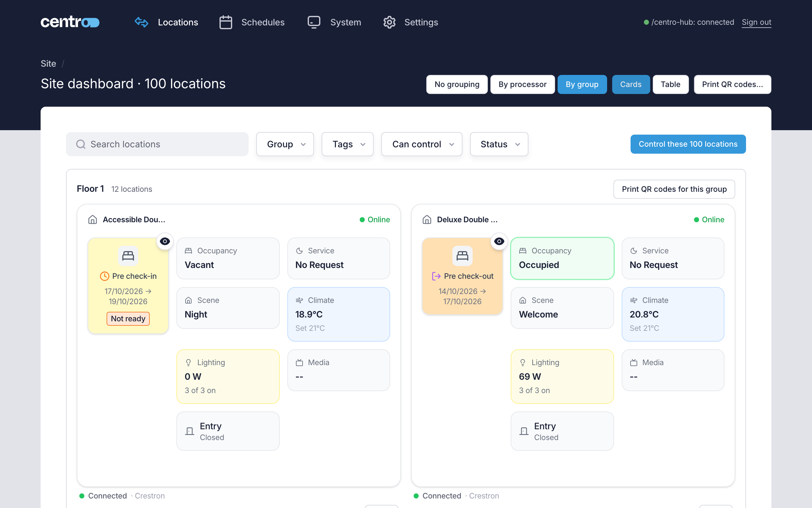
Task: Select No grouping option
Action: [457, 84]
